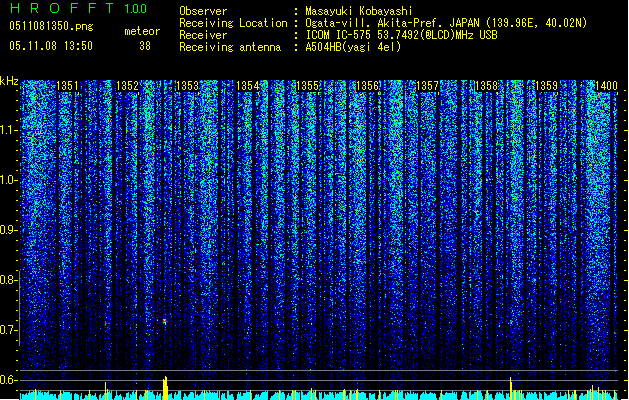
Task: Click the yellow power spike near 1358
Action: click(x=511, y=388)
